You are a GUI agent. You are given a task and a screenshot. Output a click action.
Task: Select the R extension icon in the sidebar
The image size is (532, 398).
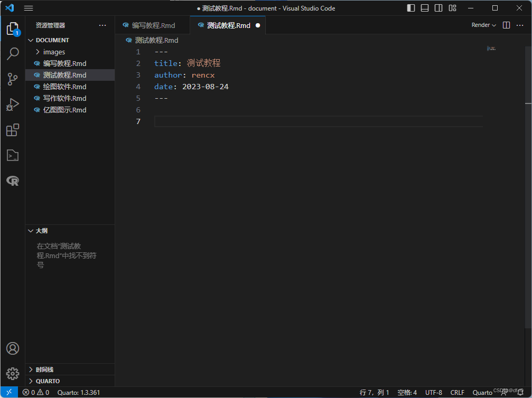(13, 181)
